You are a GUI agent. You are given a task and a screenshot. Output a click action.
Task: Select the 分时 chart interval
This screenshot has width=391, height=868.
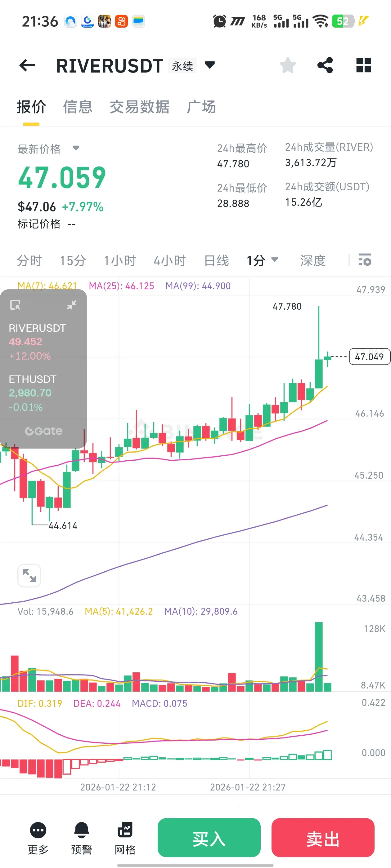(x=29, y=260)
